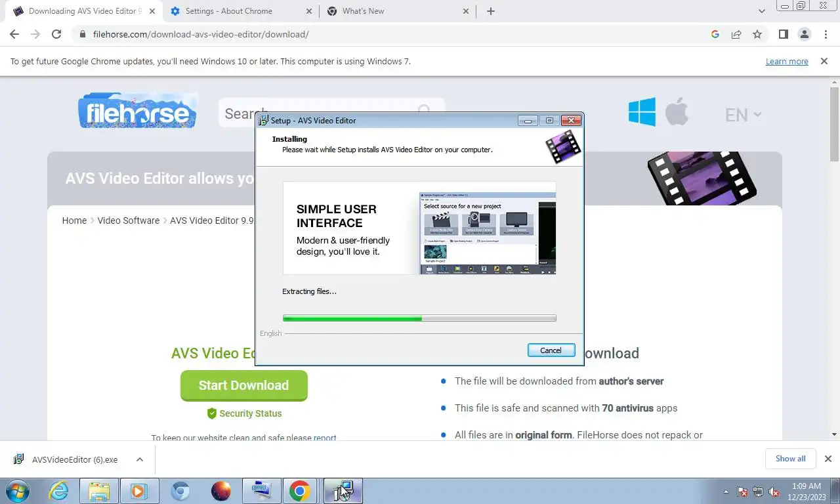Open the Chrome side panel icon
The width and height of the screenshot is (840, 504).
point(783,34)
